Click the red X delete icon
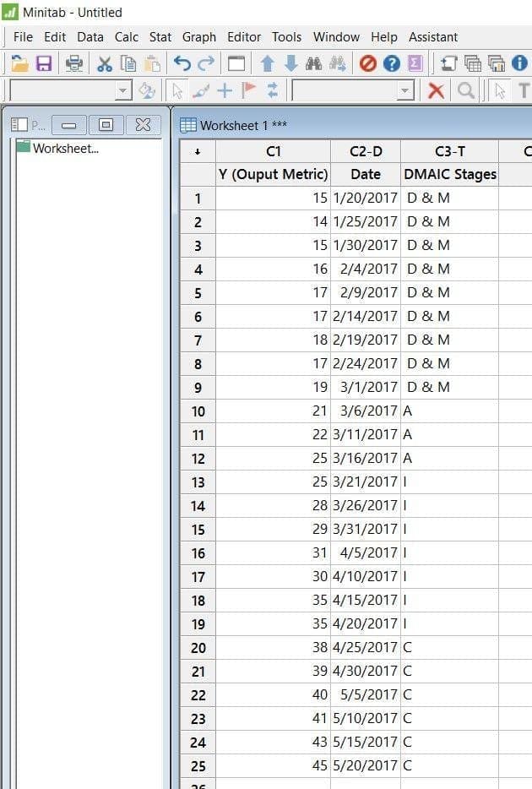The image size is (532, 789). tap(436, 90)
